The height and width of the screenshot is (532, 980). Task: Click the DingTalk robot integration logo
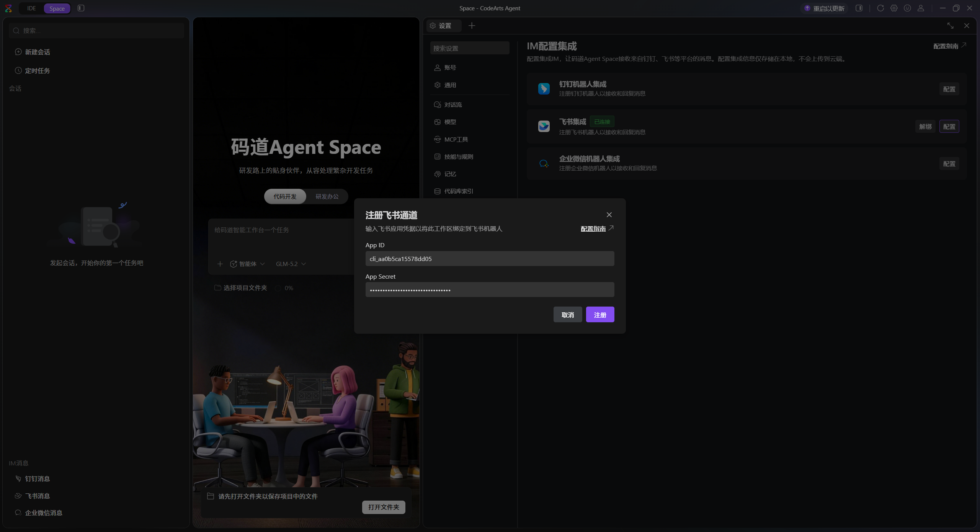tap(544, 89)
